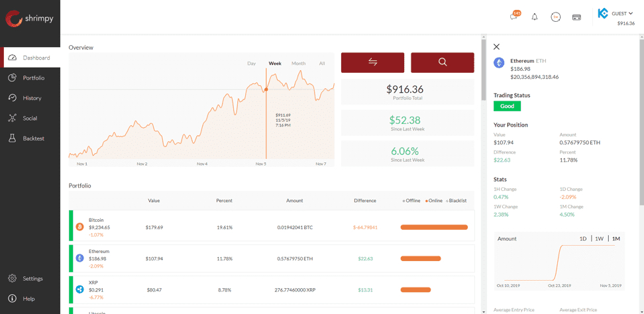The width and height of the screenshot is (644, 314).
Task: Switch overview chart to Day view
Action: [251, 64]
